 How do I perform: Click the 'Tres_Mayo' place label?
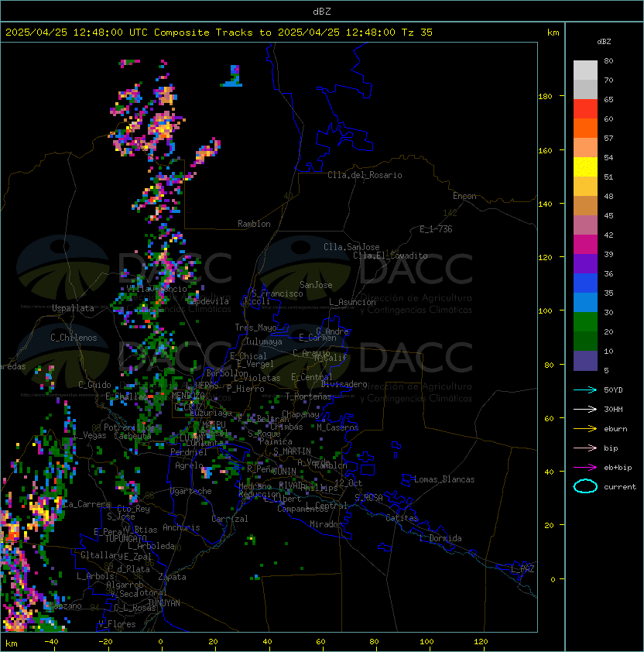[x=255, y=328]
